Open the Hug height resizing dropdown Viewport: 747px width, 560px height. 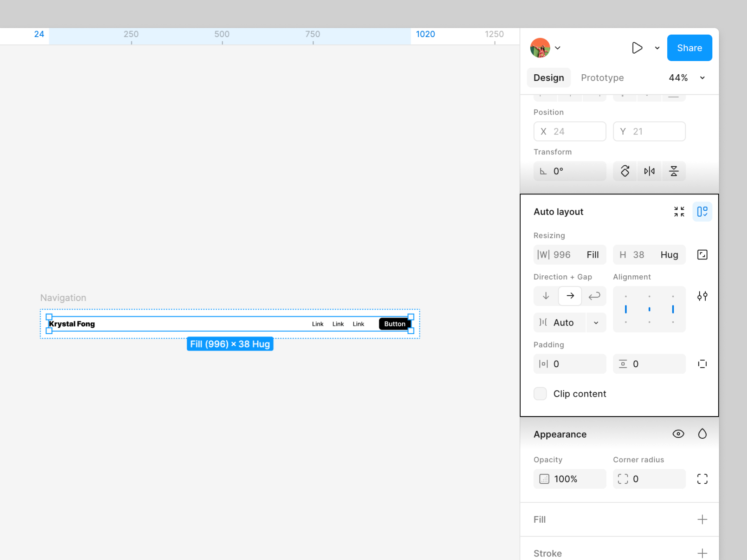point(669,255)
